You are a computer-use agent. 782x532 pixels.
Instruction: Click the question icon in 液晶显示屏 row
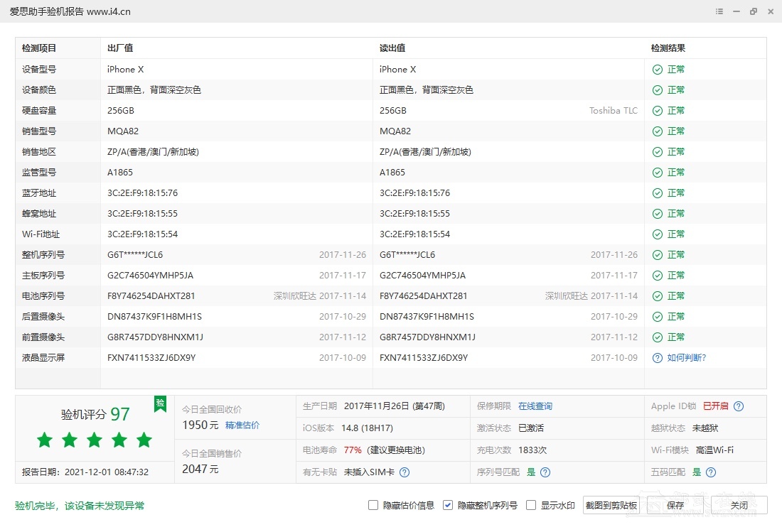(658, 358)
